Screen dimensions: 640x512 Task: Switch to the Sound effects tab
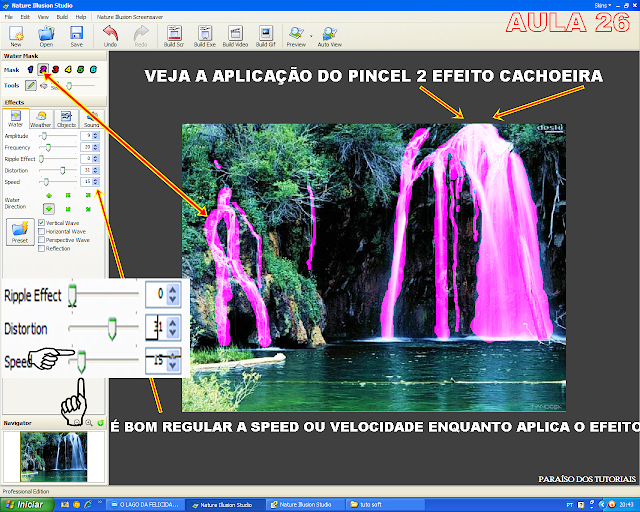[92, 119]
